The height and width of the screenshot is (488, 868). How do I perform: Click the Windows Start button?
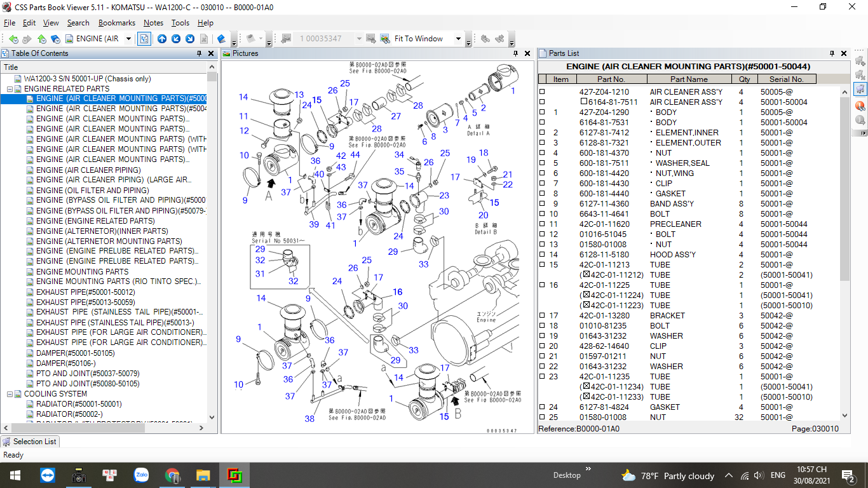click(x=15, y=475)
